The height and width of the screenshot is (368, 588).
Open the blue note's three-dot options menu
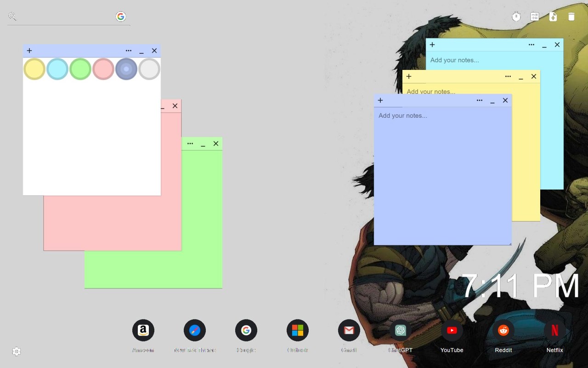480,100
